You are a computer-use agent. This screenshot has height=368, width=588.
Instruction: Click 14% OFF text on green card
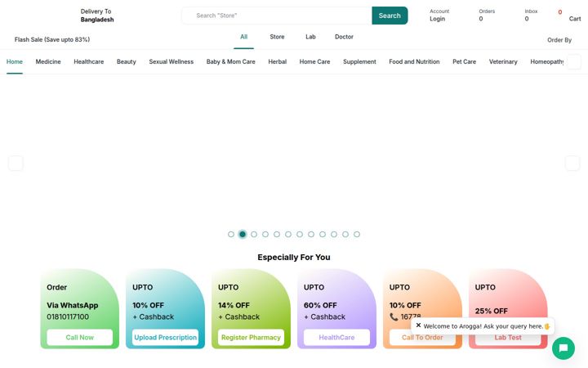[234, 305]
